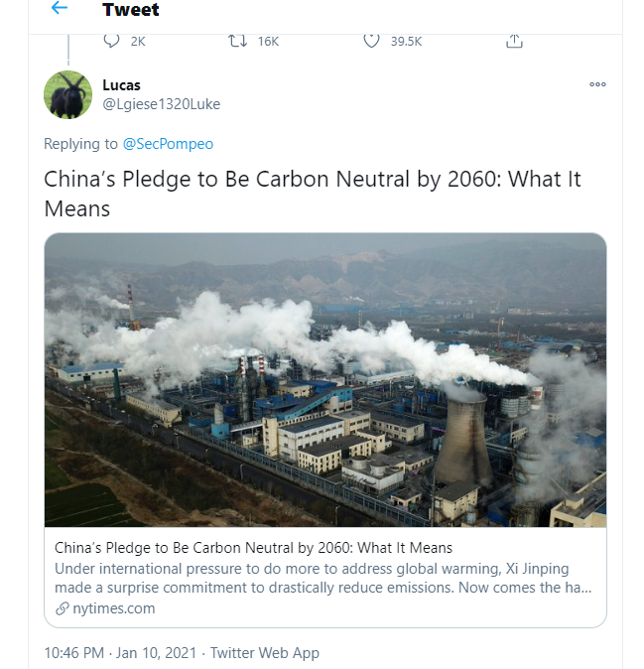Viewport: 644px width, 669px height.
Task: Click the Tweet header title
Action: click(131, 9)
